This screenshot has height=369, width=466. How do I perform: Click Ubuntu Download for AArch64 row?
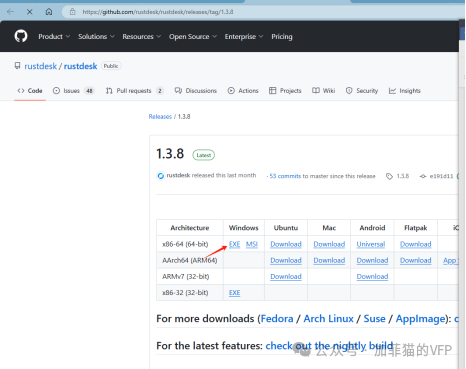[x=286, y=260]
